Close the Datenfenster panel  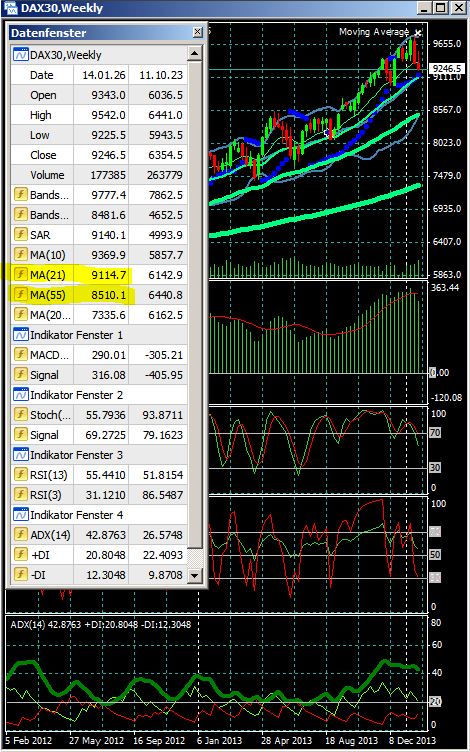click(x=198, y=33)
